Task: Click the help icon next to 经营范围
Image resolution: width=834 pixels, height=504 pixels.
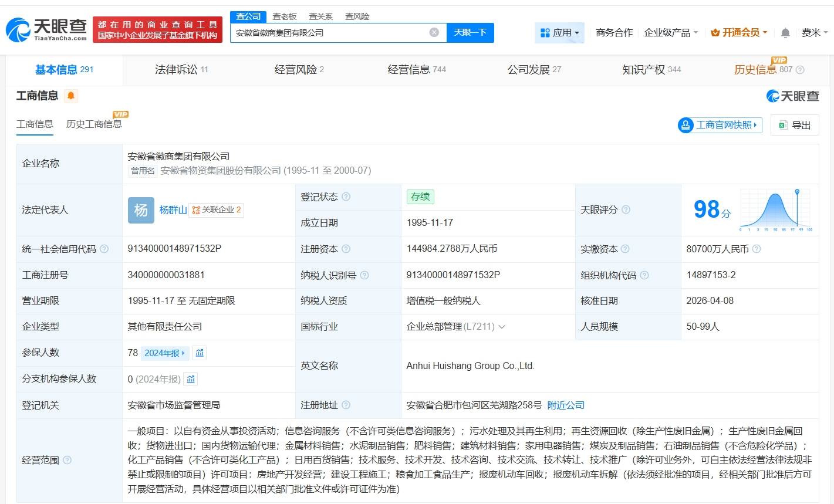Action: (67, 460)
